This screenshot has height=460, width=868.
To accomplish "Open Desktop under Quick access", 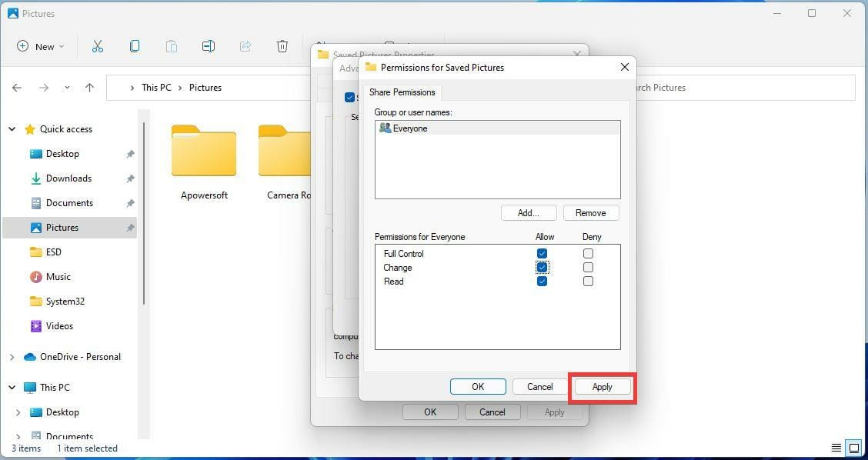I will [x=62, y=154].
